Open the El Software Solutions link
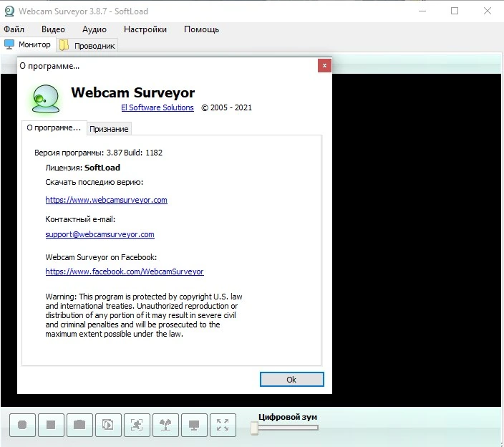 [x=157, y=107]
